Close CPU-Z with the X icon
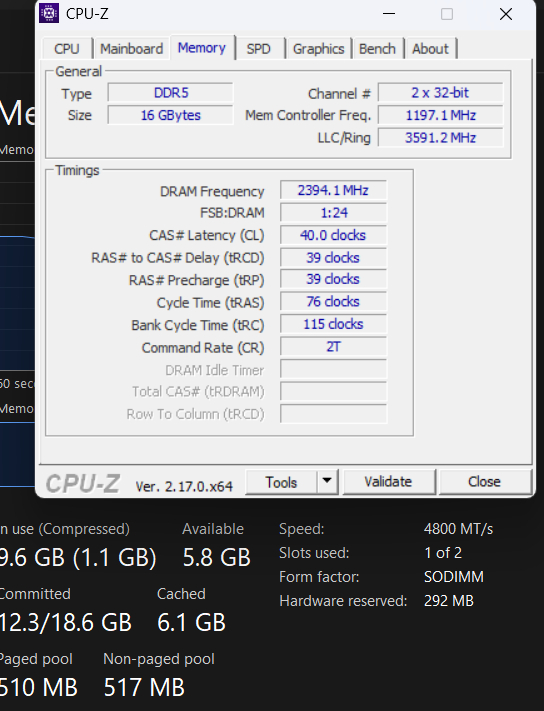 [x=505, y=14]
